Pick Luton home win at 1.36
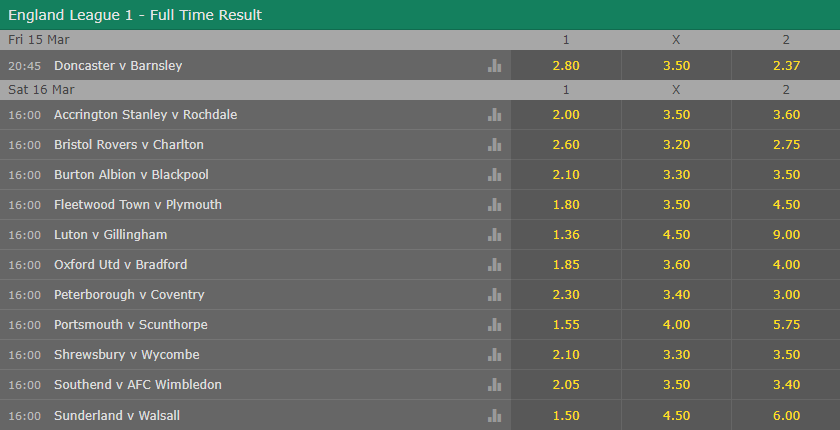This screenshot has width=840, height=430. pos(566,235)
